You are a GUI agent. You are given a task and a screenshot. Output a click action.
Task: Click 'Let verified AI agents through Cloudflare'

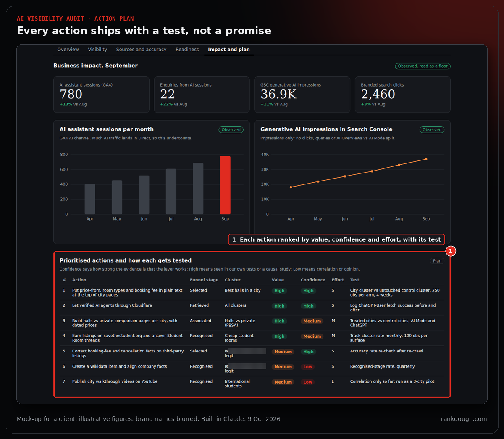(x=112, y=305)
